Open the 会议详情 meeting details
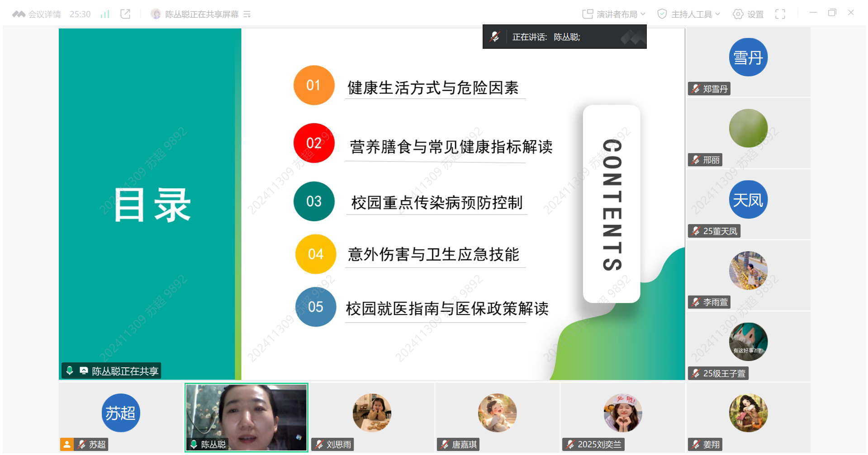This screenshot has width=868, height=455. pyautogui.click(x=44, y=14)
